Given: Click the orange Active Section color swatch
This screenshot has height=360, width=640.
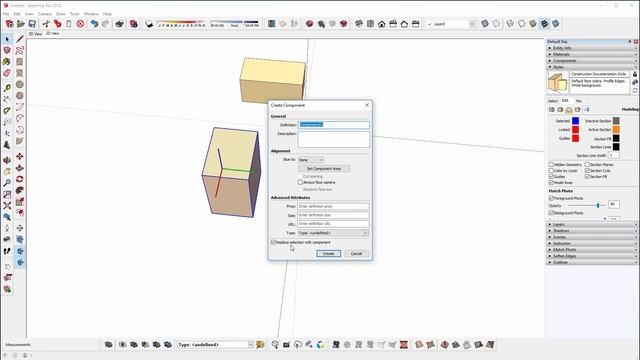Looking at the screenshot, I should pos(616,129).
